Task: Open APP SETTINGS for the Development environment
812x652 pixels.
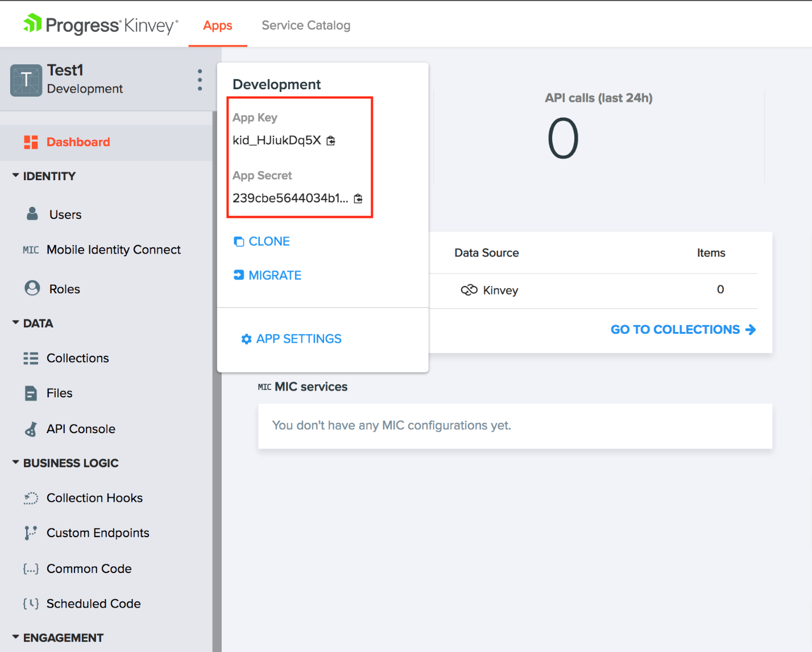Action: pos(291,338)
